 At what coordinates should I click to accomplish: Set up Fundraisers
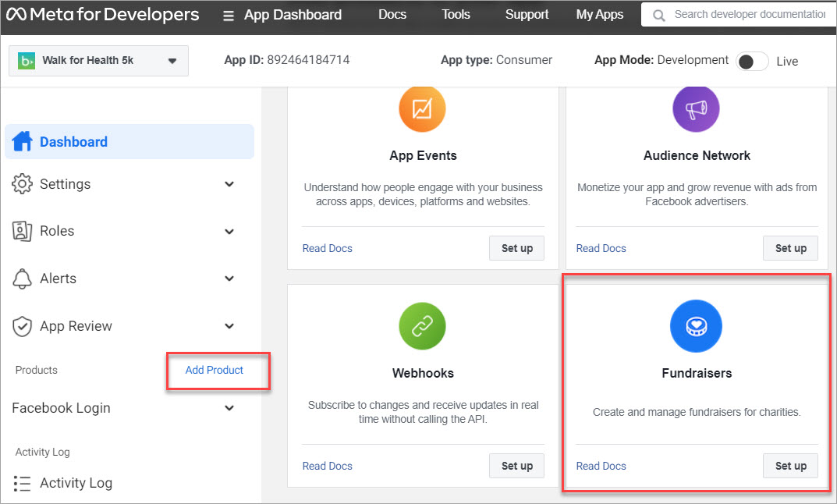(x=790, y=466)
